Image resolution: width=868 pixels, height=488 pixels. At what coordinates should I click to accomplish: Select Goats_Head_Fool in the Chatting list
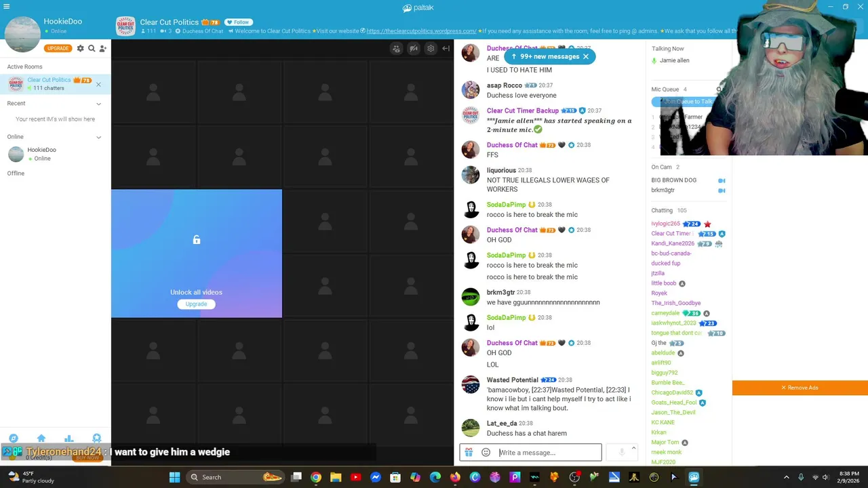(x=674, y=403)
